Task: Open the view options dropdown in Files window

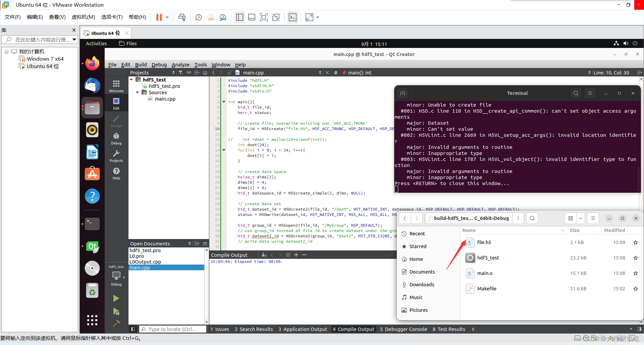Action: coord(581,218)
